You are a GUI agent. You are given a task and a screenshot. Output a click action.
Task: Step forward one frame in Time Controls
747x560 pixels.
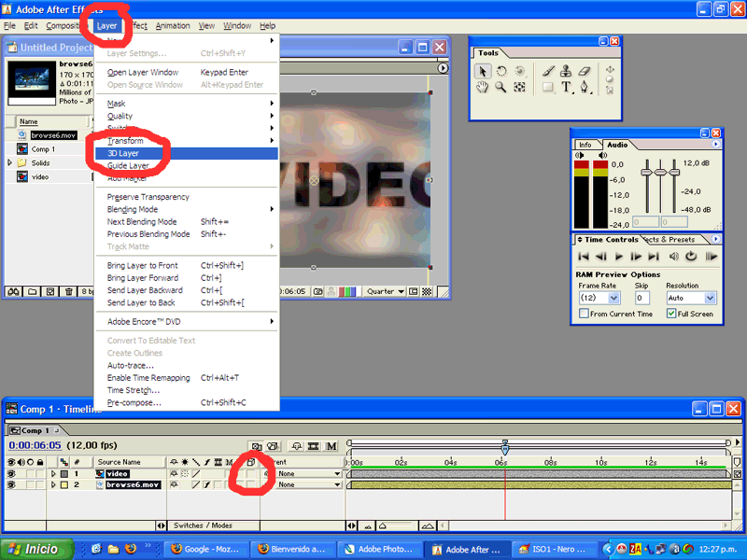click(636, 257)
